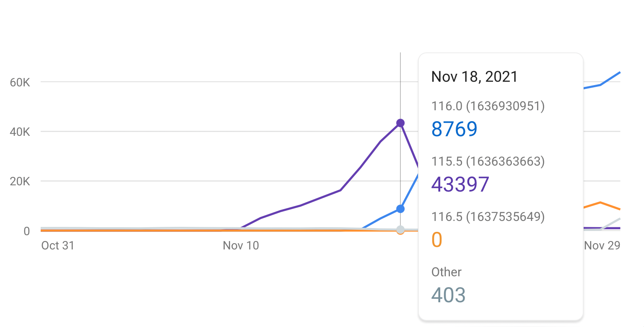Click the 0 y-axis label
The image size is (644, 327).
click(26, 231)
